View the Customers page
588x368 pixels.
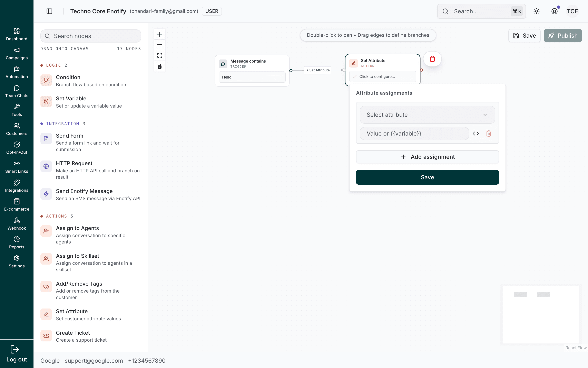[17, 129]
